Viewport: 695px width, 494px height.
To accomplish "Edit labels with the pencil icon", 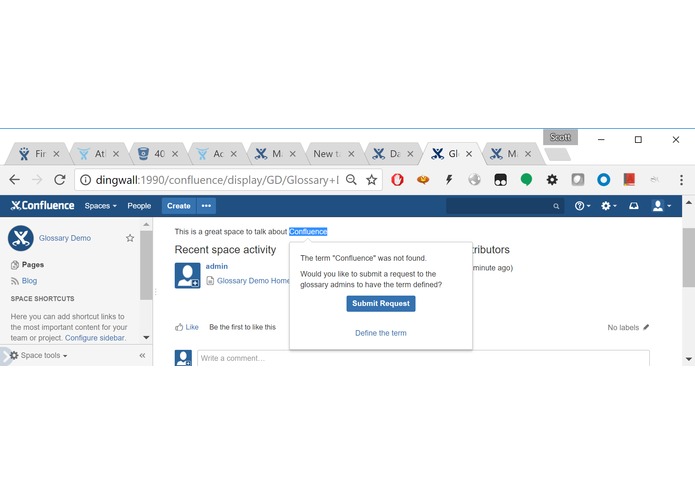I will (646, 327).
